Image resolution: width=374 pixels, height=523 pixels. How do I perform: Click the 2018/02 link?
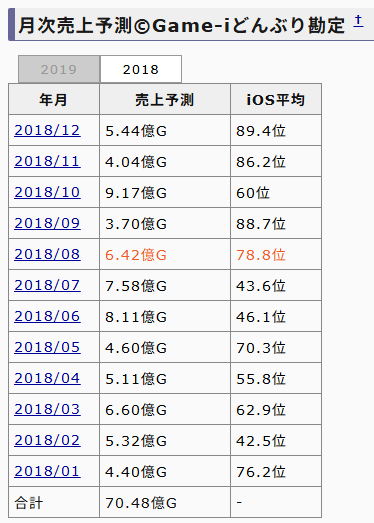47,440
